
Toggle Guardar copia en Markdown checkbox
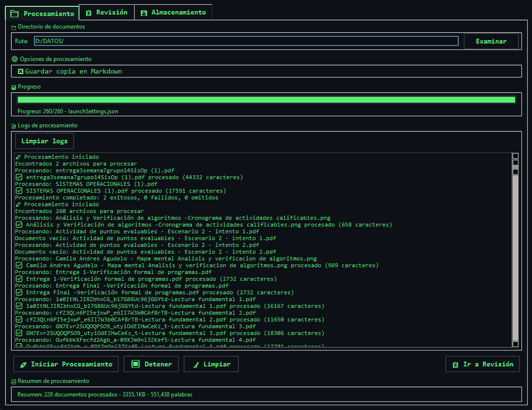pos(21,71)
